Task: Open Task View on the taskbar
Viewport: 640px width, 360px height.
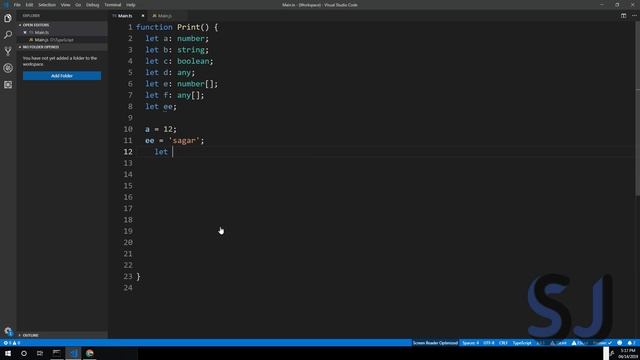Action: pos(40,353)
